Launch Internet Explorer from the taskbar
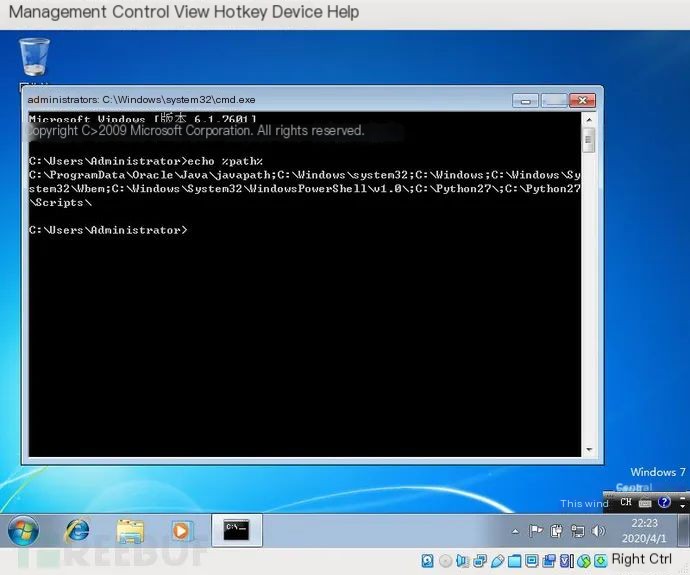The height and width of the screenshot is (575, 690). 77,531
